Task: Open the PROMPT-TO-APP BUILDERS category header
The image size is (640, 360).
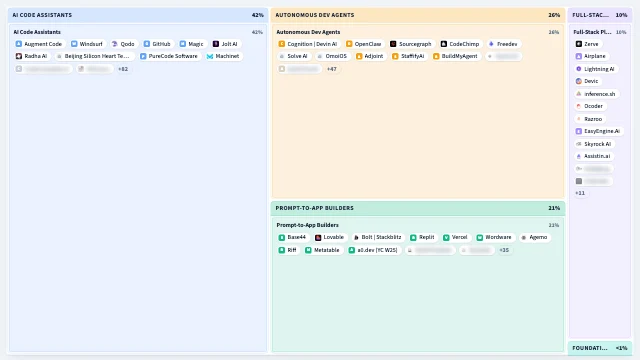Action: (418, 208)
